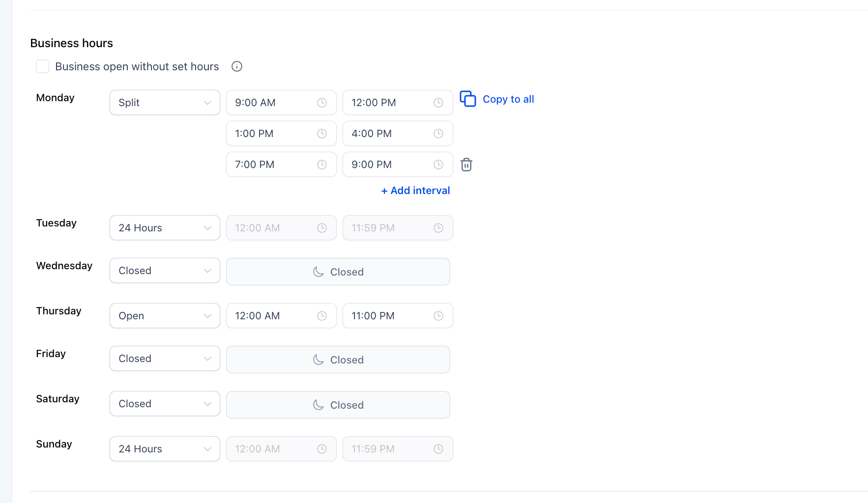Viewport: 868px width, 503px height.
Task: Open Saturday's Closed status dropdown
Action: click(165, 404)
